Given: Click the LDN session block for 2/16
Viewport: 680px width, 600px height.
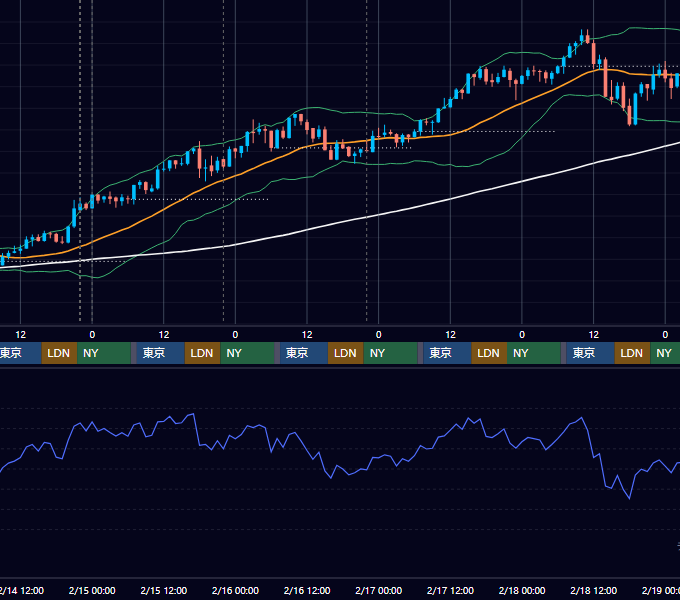Looking at the screenshot, I should point(346,353).
